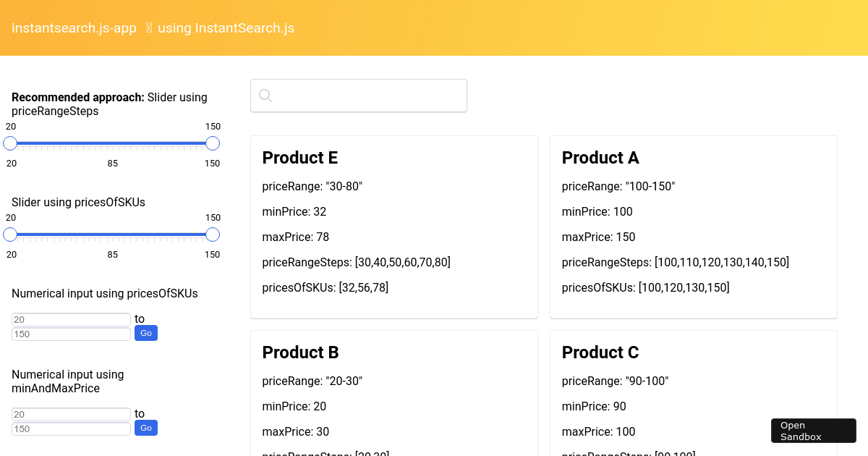Click the minAndMaxPrice maximum input field

[71, 429]
